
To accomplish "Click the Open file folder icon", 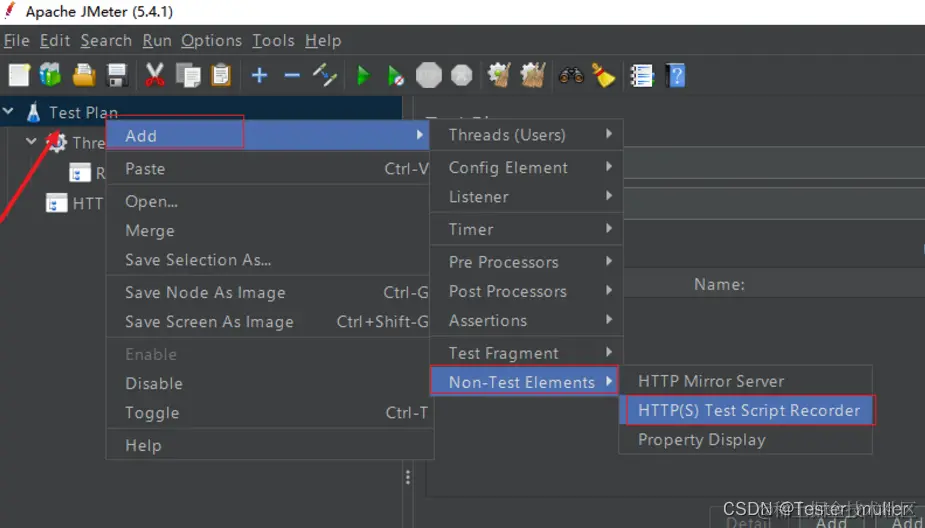I will [84, 76].
